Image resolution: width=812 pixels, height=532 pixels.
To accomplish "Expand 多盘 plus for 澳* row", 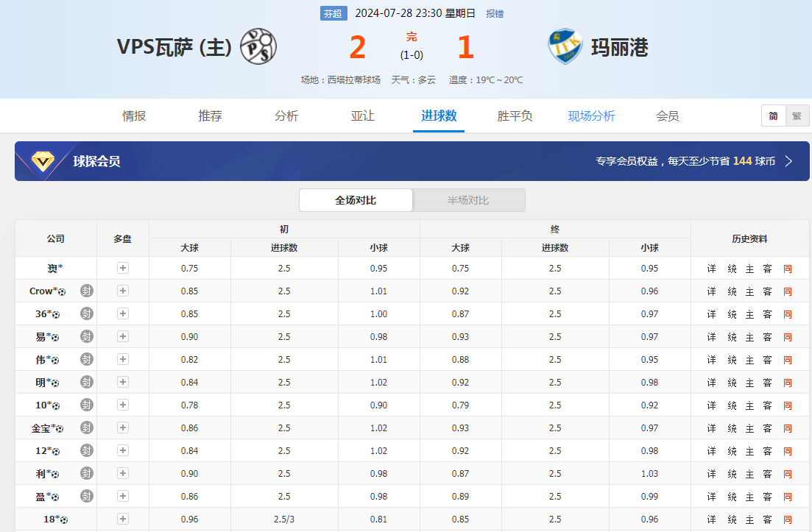I will 123,269.
